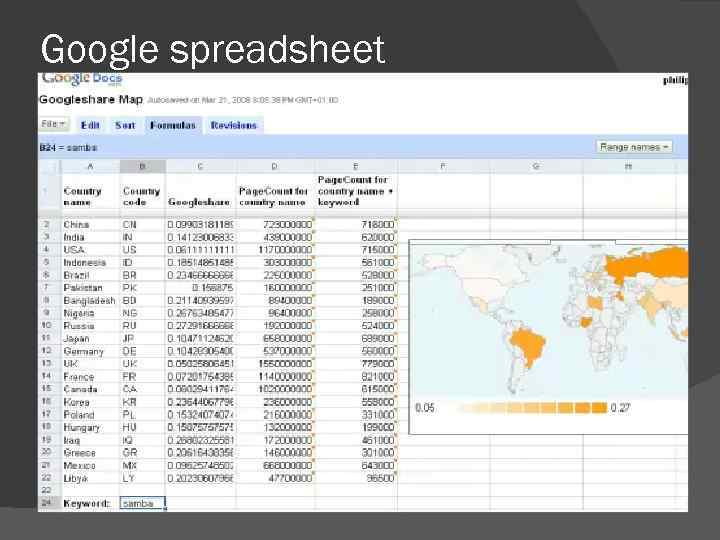Select column G header
720x540 pixels.
pos(536,166)
